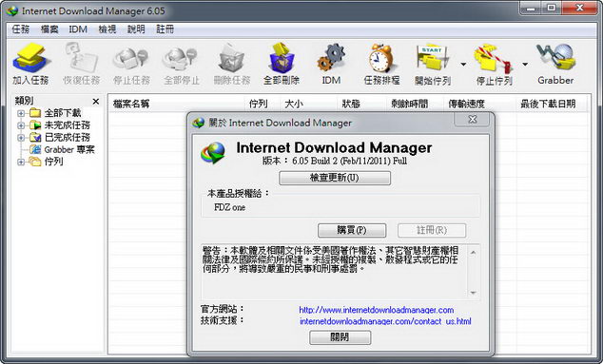Expand the 已完成任務 tree node
This screenshot has height=364, width=603.
coord(21,138)
